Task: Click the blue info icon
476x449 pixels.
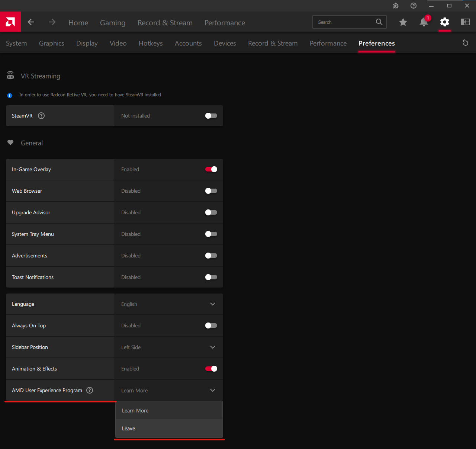Action: (x=10, y=96)
